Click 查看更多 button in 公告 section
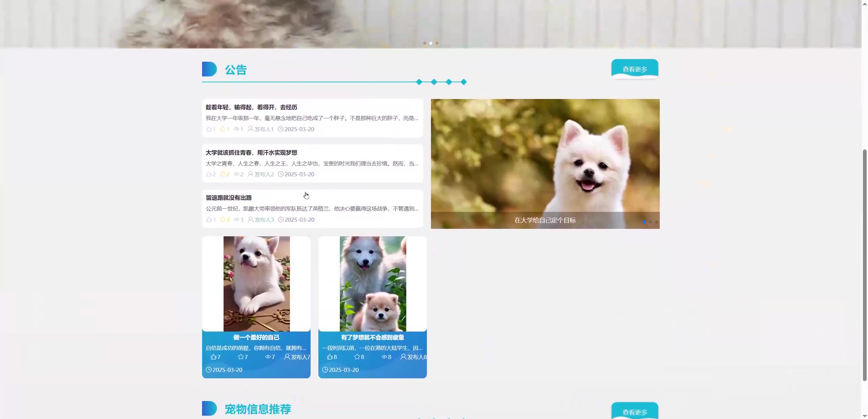This screenshot has width=868, height=419. pyautogui.click(x=634, y=69)
